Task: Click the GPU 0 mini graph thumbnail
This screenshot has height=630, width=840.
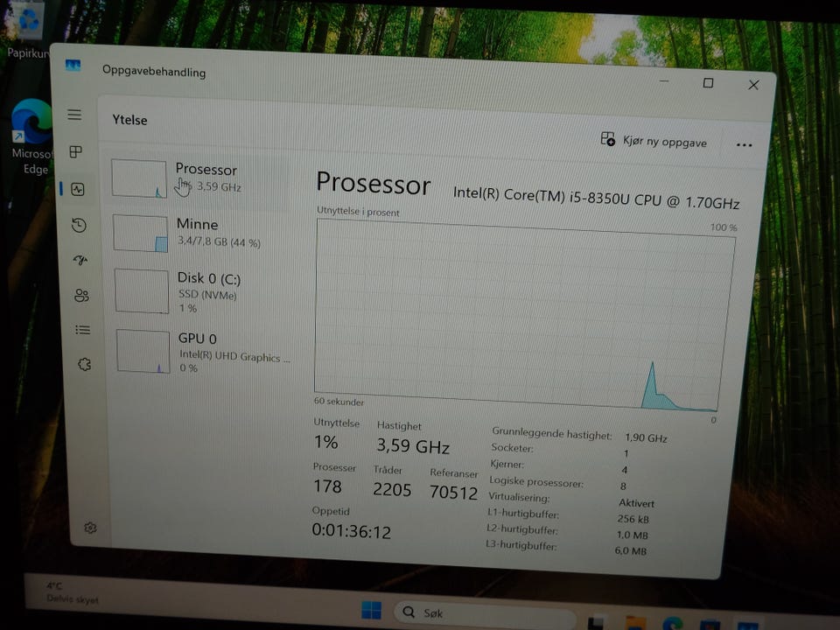Action: 143,352
